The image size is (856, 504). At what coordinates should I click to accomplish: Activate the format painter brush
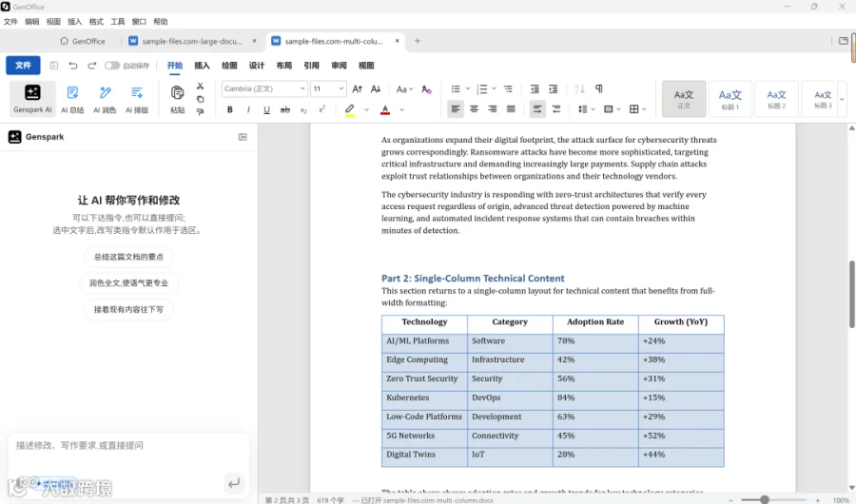point(201,111)
